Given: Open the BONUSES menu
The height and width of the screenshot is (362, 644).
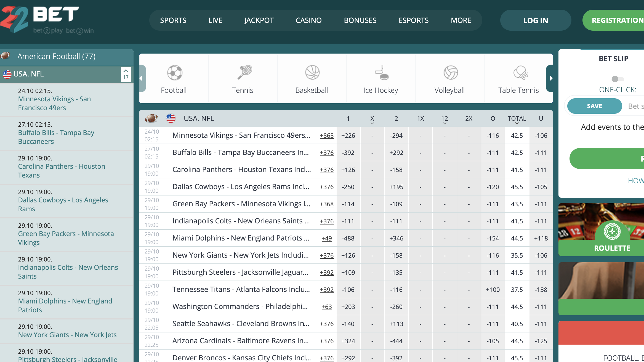Looking at the screenshot, I should [x=360, y=20].
